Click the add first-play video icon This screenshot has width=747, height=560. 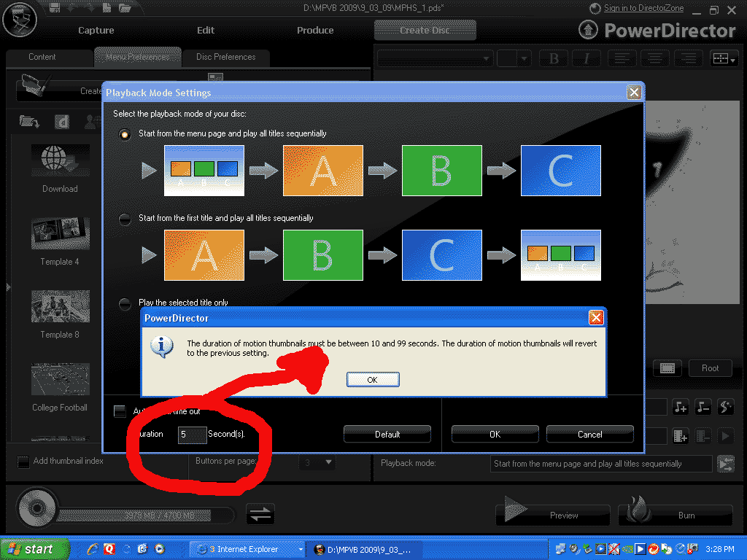point(681,436)
